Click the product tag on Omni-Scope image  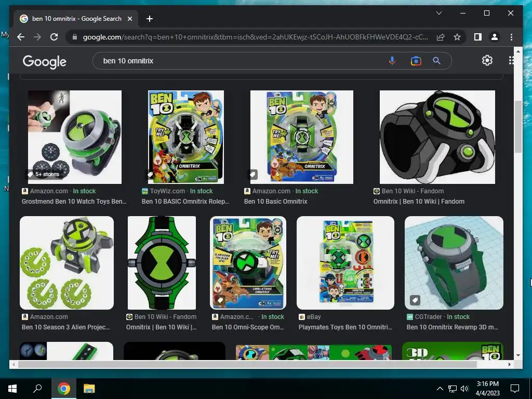pyautogui.click(x=220, y=300)
